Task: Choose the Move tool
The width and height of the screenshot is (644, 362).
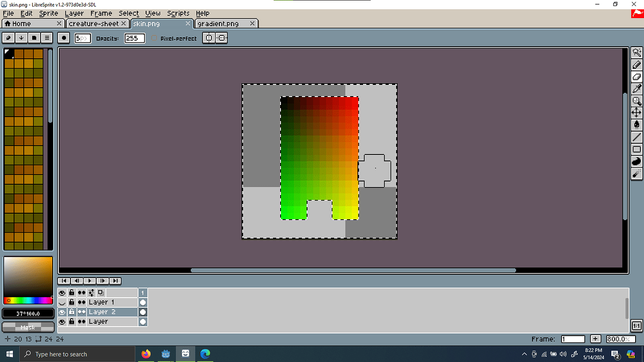Action: tap(637, 113)
